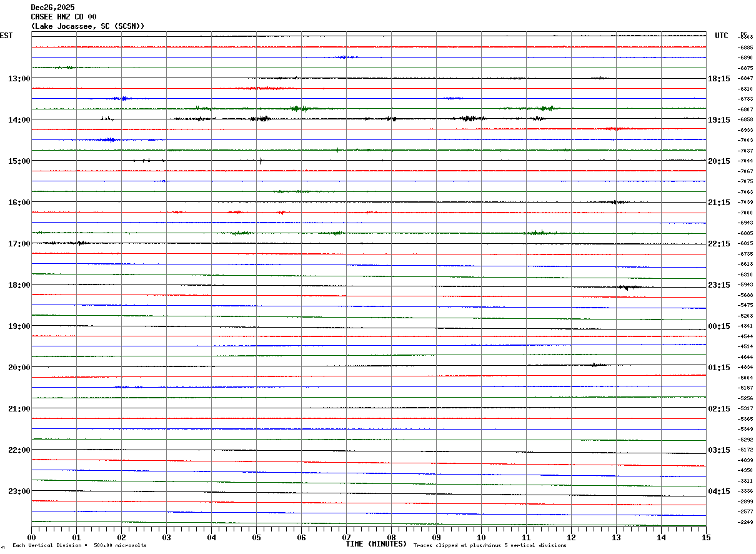Click the DC offset value -6890
Screen dimensions: 756x554
(745, 58)
